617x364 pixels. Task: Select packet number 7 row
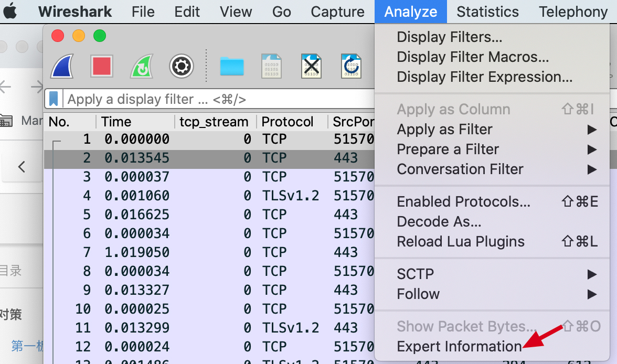coord(210,252)
